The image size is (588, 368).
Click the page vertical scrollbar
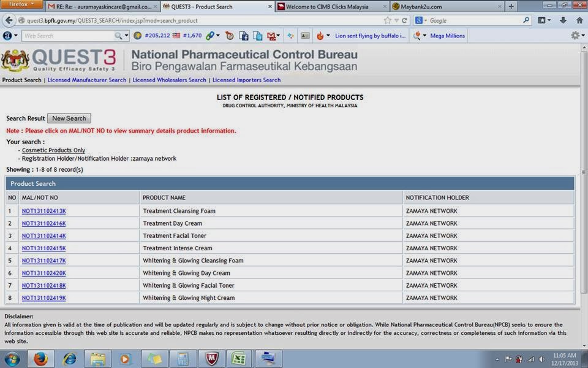584,172
